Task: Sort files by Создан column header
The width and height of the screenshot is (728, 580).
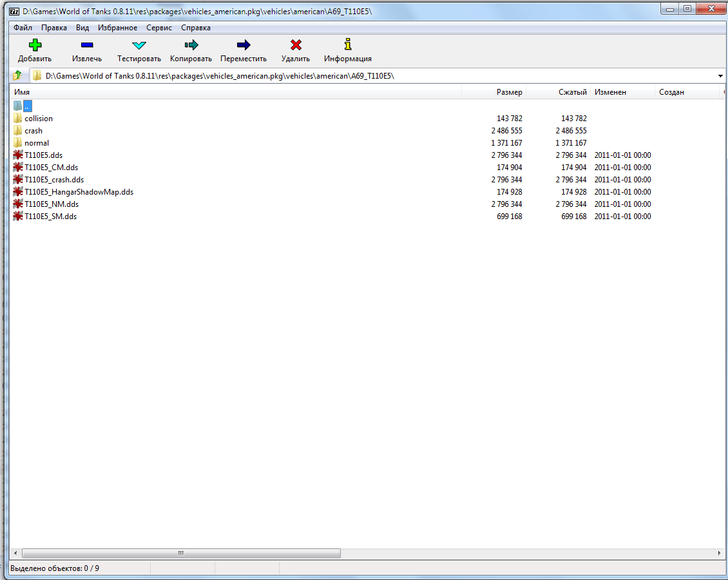Action: coord(687,92)
